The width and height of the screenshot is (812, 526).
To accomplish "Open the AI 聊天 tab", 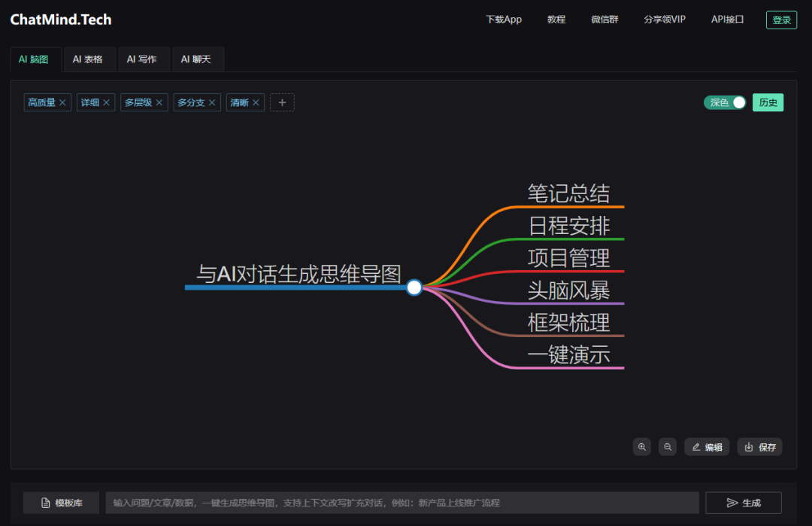I will [196, 59].
